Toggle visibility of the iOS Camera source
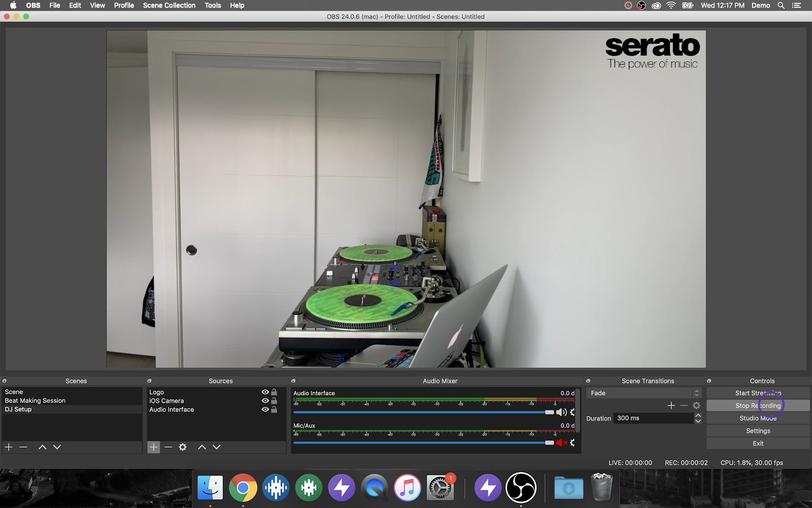This screenshot has height=508, width=812. (x=265, y=401)
